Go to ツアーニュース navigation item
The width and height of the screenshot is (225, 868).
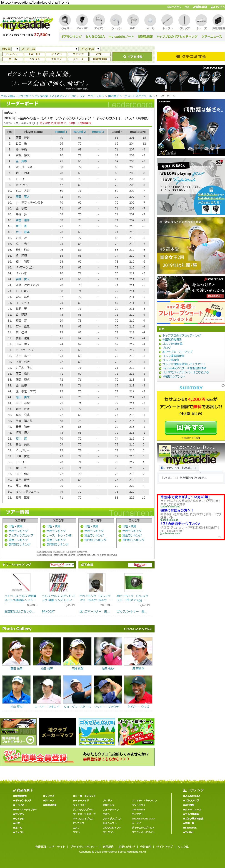[x=212, y=37]
